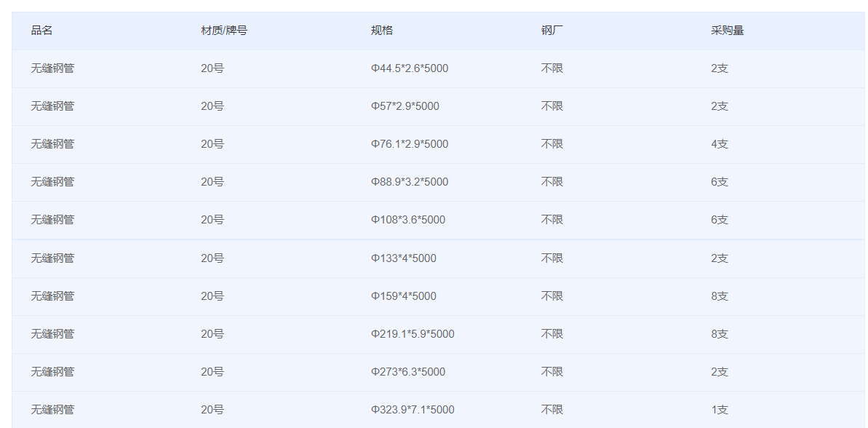
Task: Click the 4支 purchase quantity cell
Action: click(719, 144)
